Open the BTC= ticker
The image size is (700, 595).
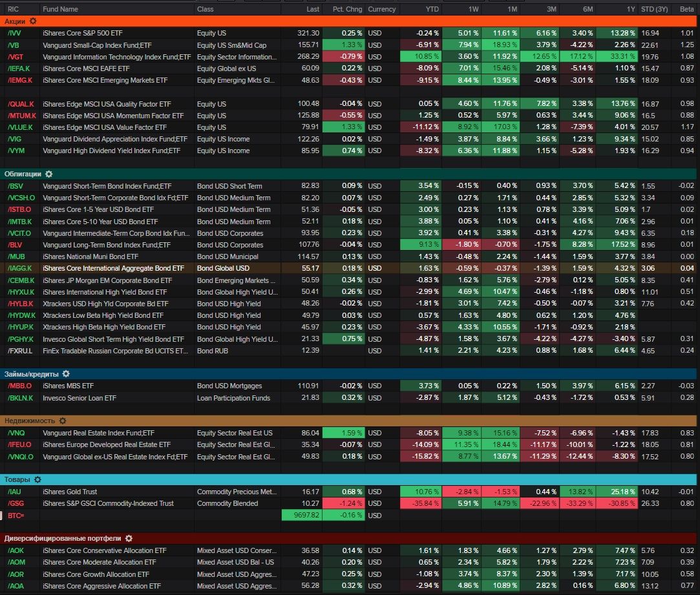click(x=16, y=516)
